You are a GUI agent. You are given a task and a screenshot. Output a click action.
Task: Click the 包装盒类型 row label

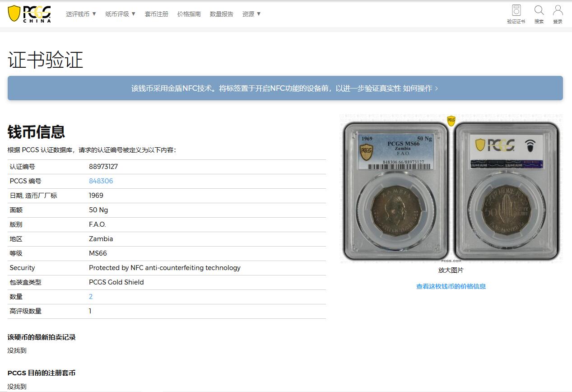coord(26,282)
